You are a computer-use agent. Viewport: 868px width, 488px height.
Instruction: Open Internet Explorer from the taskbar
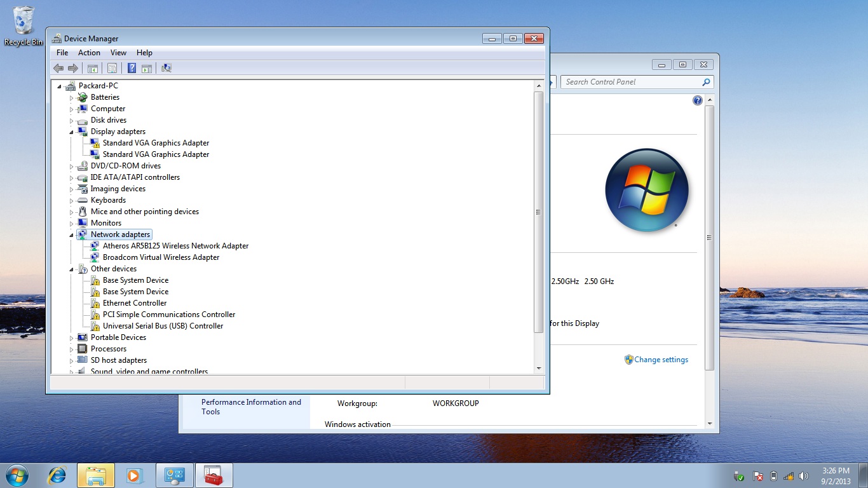click(x=57, y=475)
